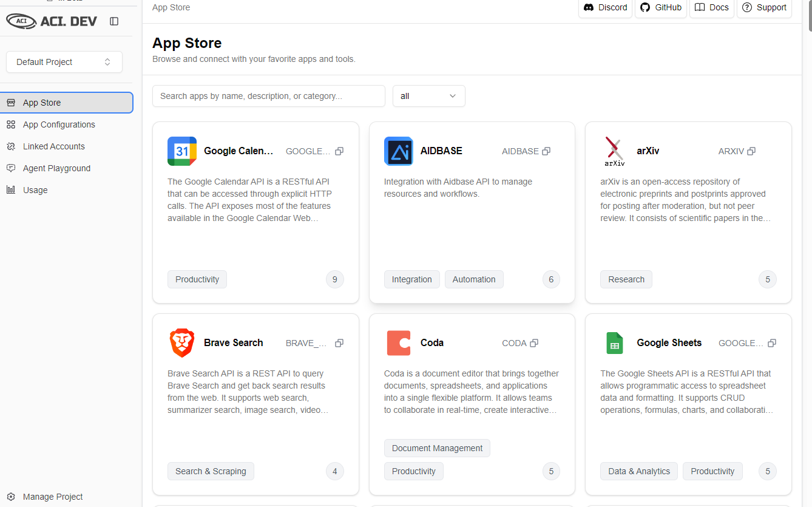Click the Productivity tag on Coda card
812x507 pixels.
point(414,471)
